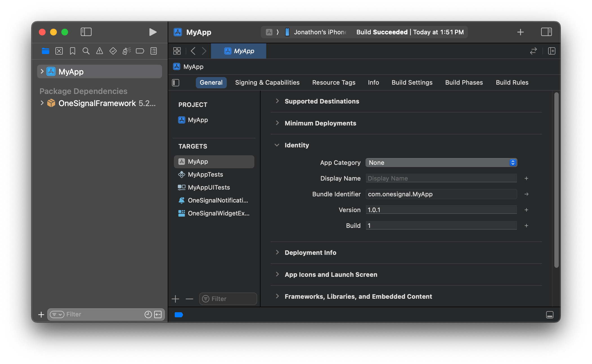Image resolution: width=592 pixels, height=364 pixels.
Task: Add conditional Version setting
Action: tap(526, 210)
